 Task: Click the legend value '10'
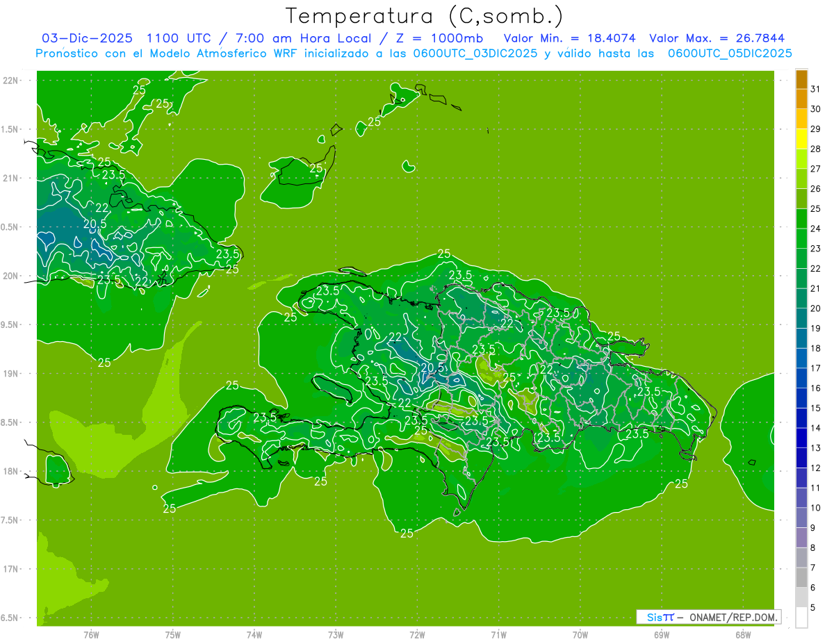(816, 508)
